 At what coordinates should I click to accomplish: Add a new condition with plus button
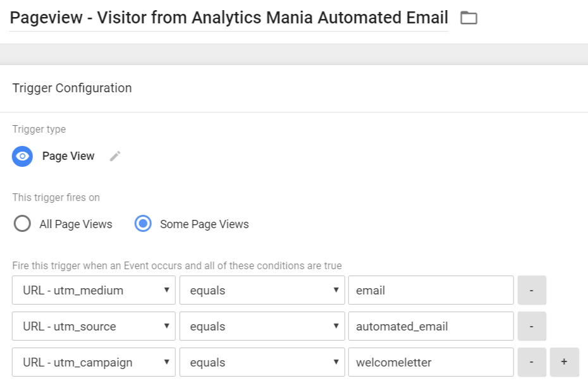pos(564,363)
